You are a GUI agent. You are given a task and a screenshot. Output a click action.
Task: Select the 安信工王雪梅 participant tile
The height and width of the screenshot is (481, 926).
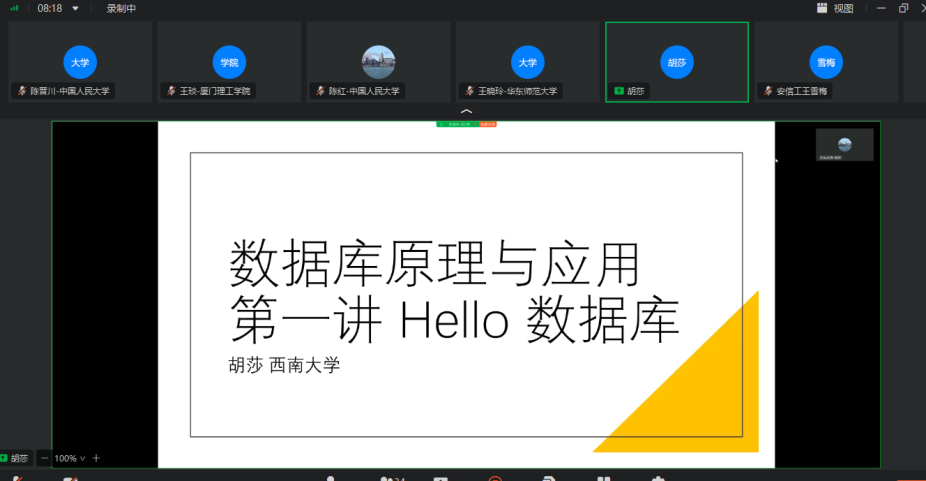[x=826, y=62]
